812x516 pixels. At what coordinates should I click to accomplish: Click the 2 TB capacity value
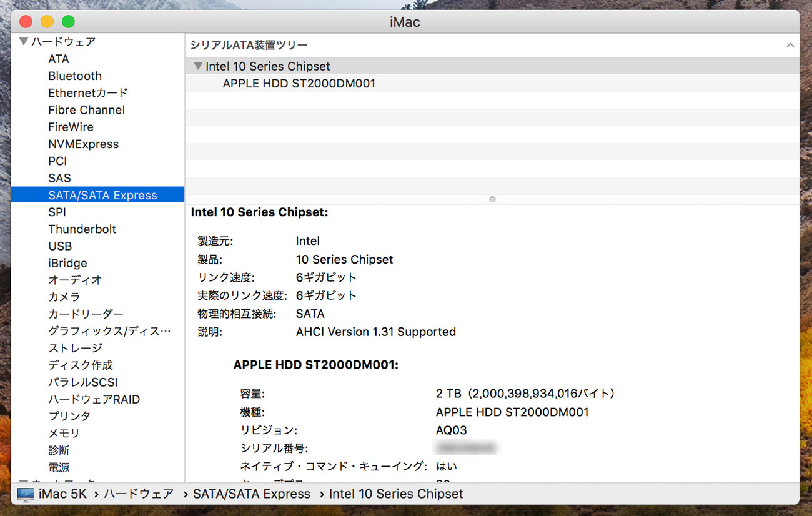(x=525, y=394)
